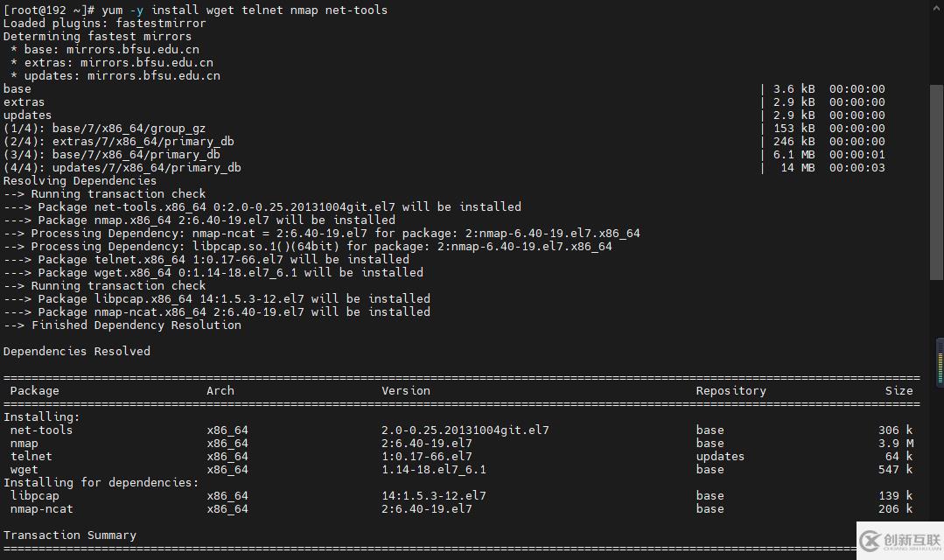The width and height of the screenshot is (944, 560).
Task: Click the Size column header
Action: (x=899, y=391)
